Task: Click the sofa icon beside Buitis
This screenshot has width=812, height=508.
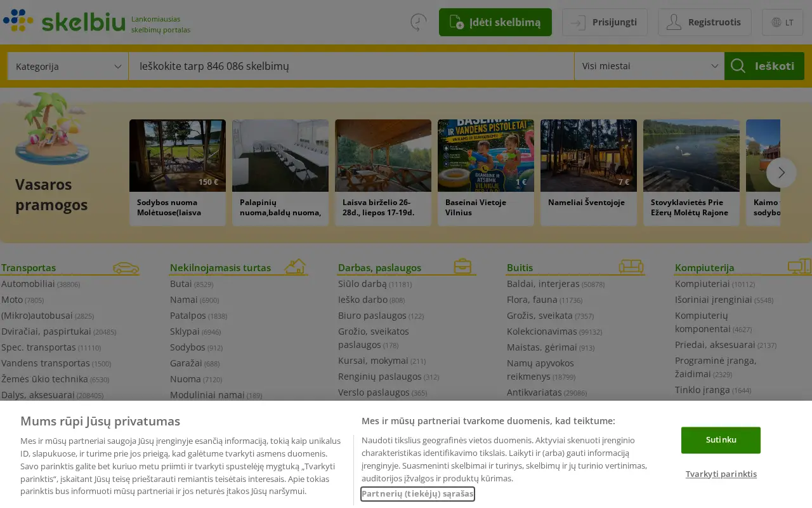Action: coord(631,266)
